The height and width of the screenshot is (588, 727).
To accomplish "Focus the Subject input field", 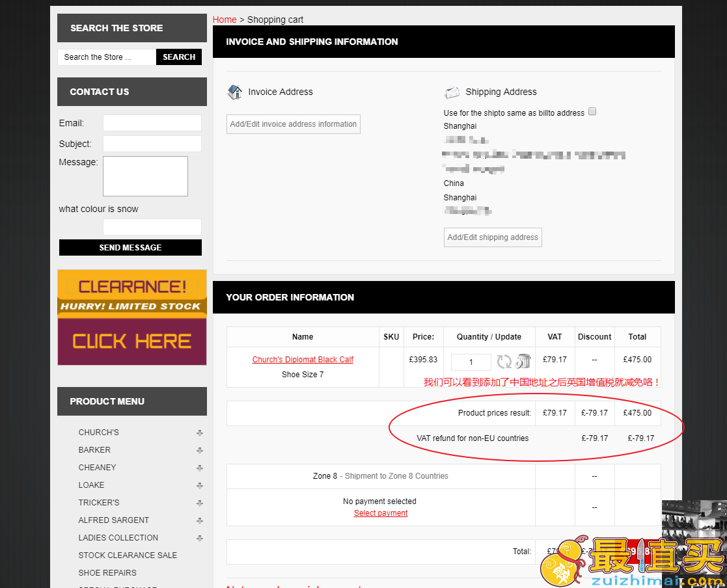I will [152, 144].
